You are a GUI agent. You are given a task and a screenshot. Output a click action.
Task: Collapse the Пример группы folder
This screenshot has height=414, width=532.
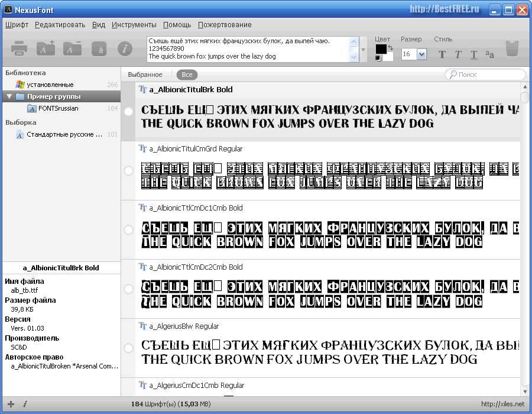coord(9,96)
